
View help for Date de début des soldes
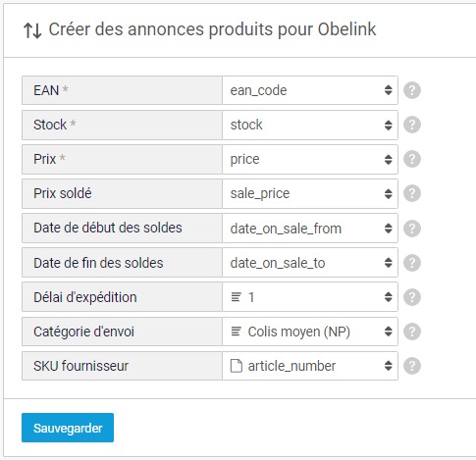click(x=412, y=229)
